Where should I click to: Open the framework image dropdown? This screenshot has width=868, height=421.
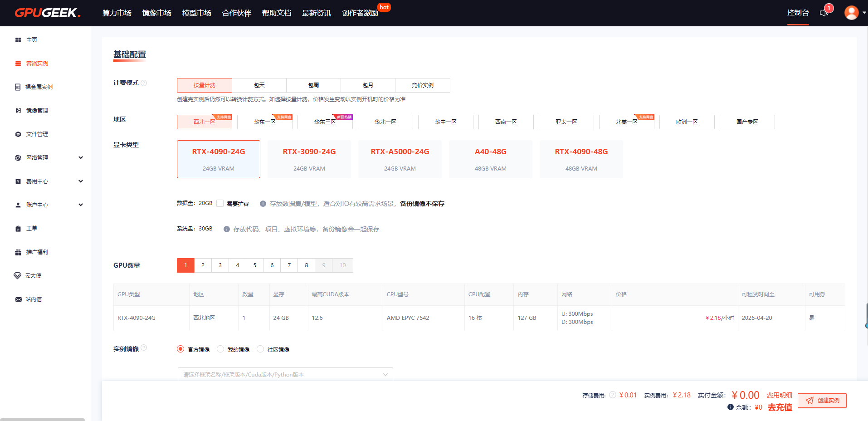[285, 374]
